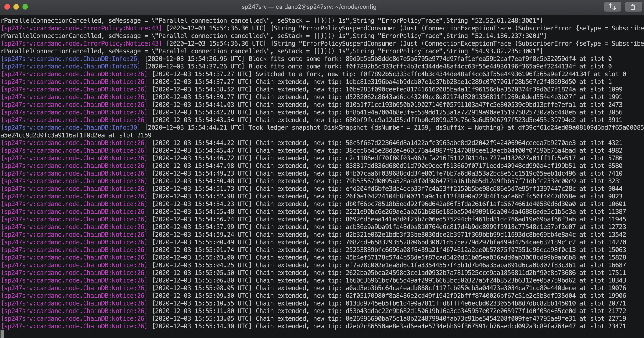Click the IP address 52.14.186.237:3001
Viewport: 644px width, 338px height.
point(508,36)
